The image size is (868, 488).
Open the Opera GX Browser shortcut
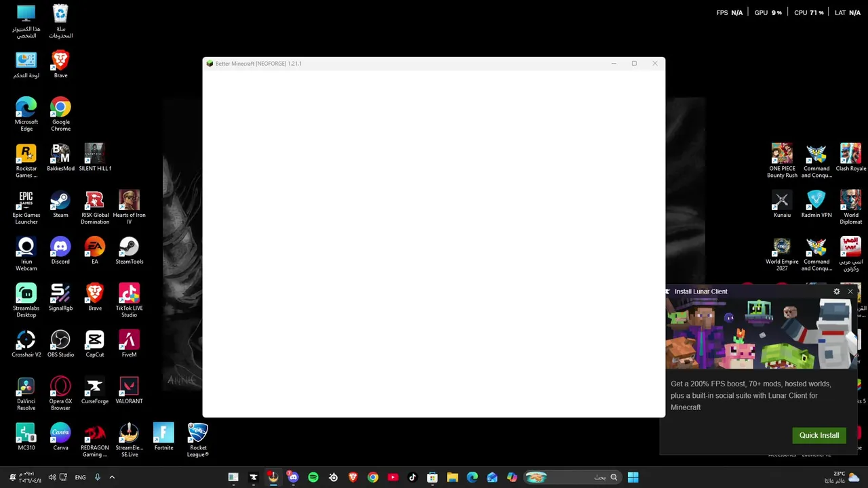tap(60, 394)
